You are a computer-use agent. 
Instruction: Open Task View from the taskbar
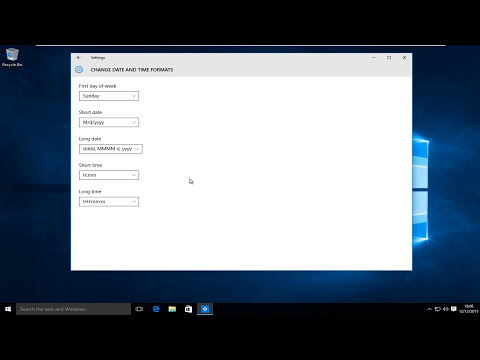tap(139, 309)
